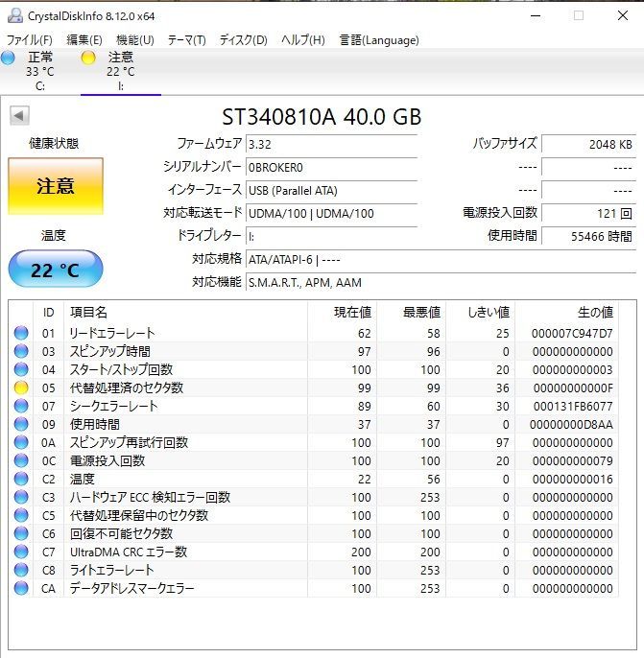
Task: Click disk title ST340810A 40.0 GB
Action: [322, 117]
